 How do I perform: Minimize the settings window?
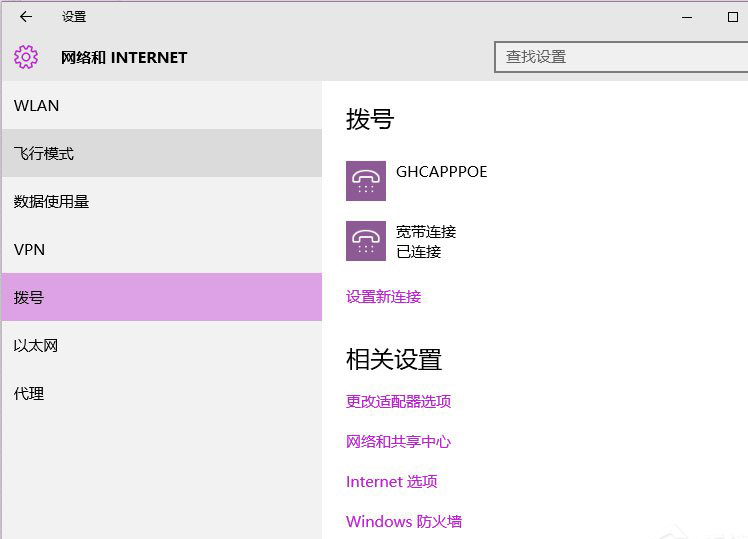(x=687, y=17)
